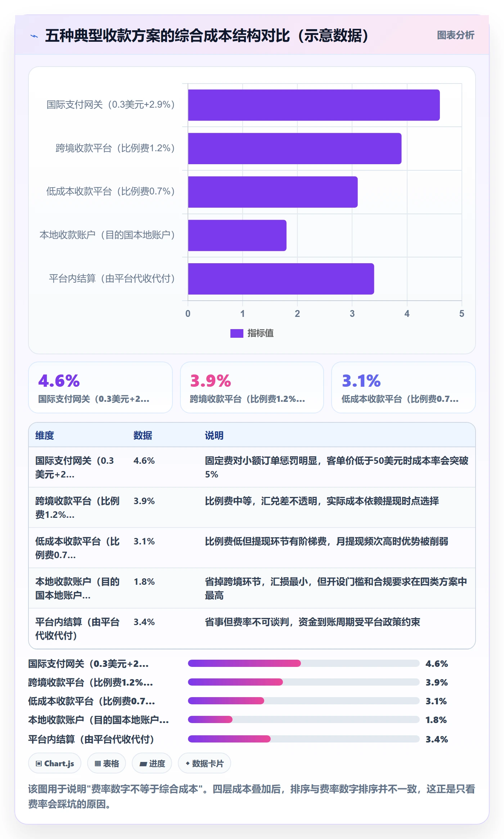Viewport: 504px width, 839px height.
Task: Select the 低成本收款平台 chart bar
Action: 273,192
